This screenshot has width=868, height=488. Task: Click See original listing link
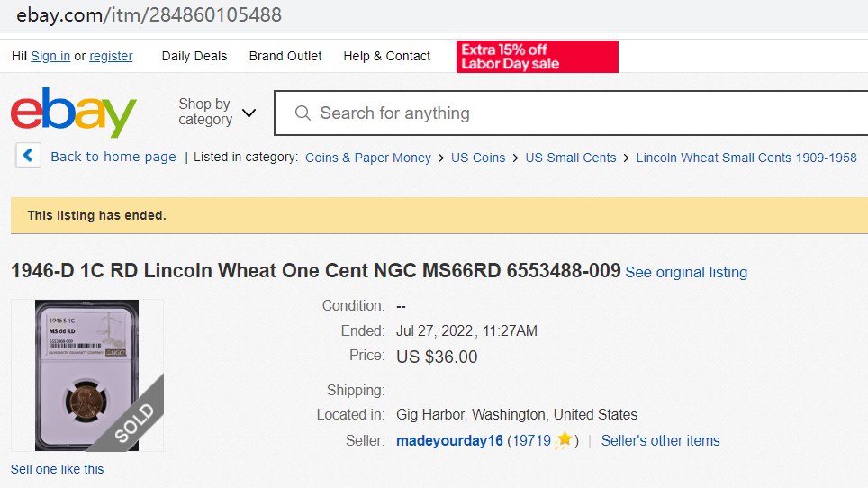pos(686,272)
